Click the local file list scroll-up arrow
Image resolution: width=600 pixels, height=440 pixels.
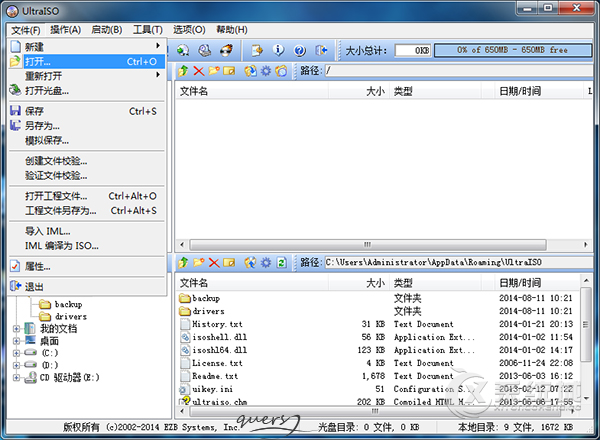pyautogui.click(x=586, y=281)
